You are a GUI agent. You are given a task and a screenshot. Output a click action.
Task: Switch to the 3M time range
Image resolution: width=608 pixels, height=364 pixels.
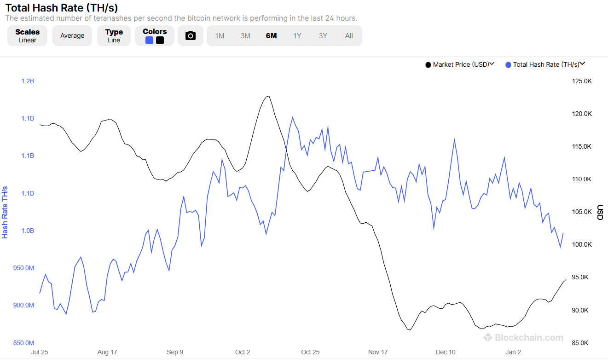[245, 36]
